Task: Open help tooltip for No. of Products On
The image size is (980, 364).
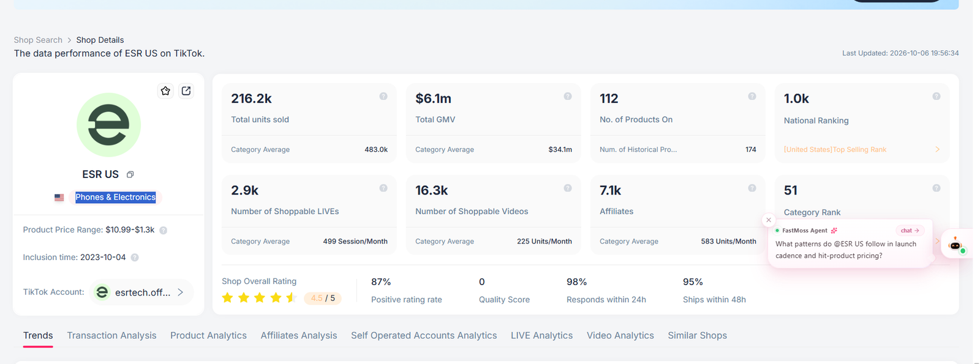Action: [752, 96]
